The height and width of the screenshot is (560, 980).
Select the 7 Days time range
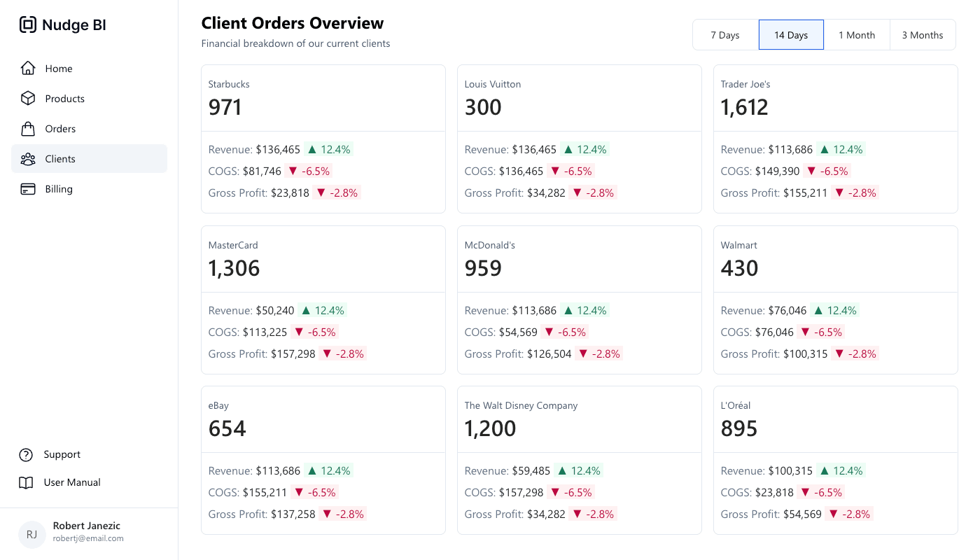pyautogui.click(x=725, y=35)
